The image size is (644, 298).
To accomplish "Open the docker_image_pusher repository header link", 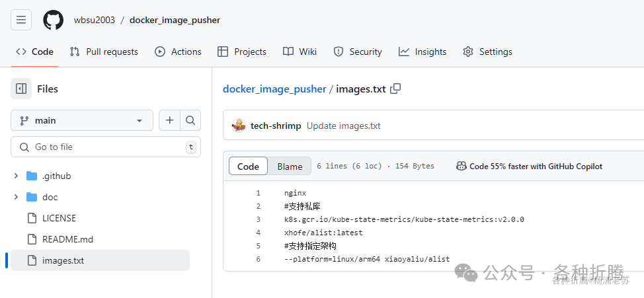I will 175,20.
